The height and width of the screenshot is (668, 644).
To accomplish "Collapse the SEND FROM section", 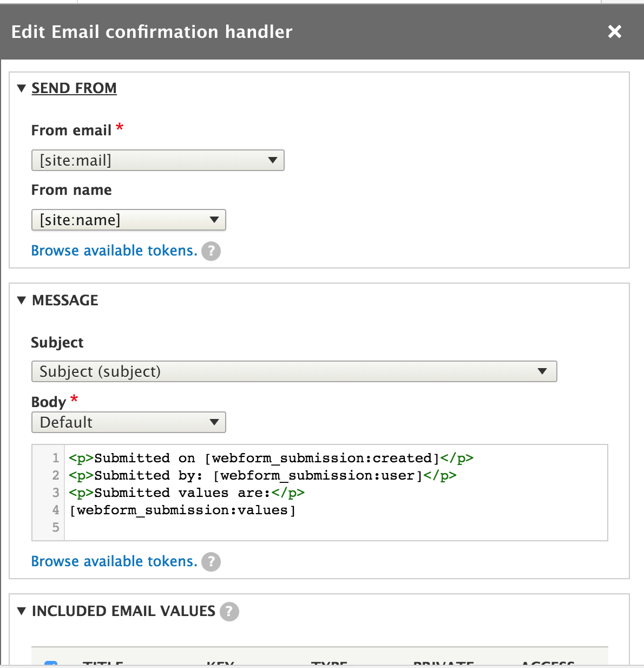I will [x=21, y=88].
